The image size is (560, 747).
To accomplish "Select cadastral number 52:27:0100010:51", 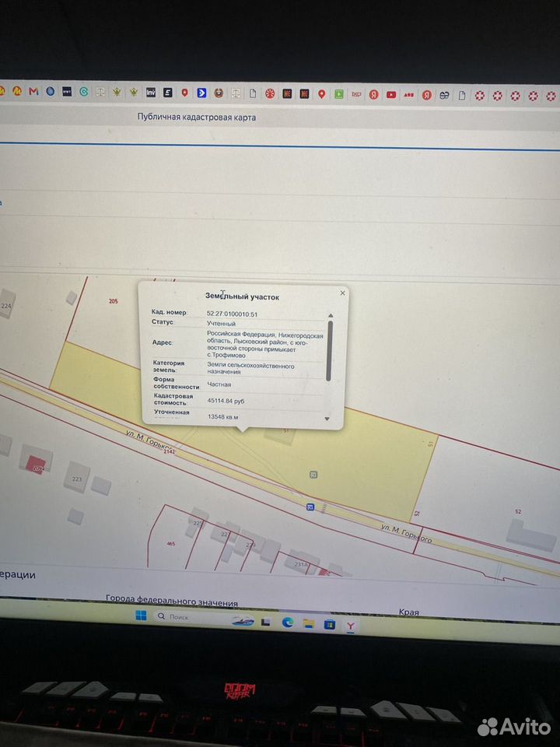I will [233, 314].
